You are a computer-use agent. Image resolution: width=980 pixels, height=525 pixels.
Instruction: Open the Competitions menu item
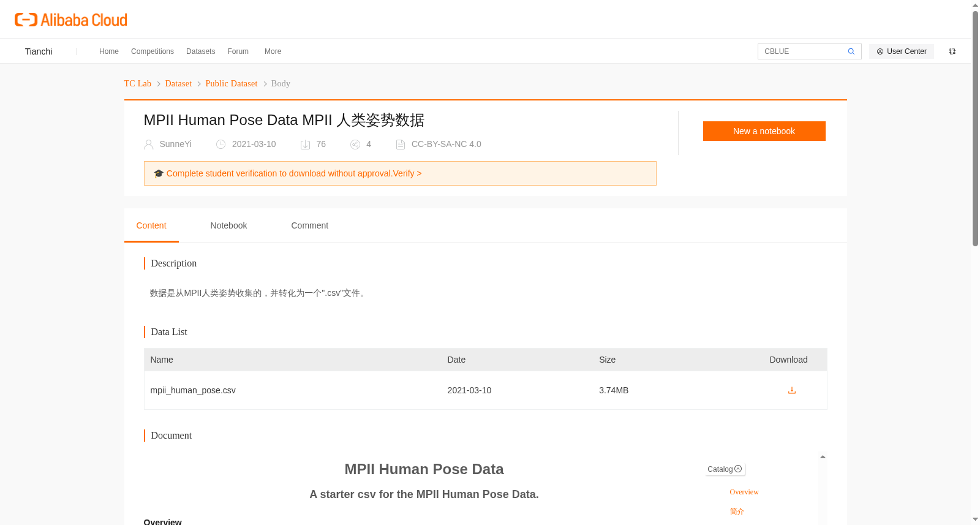point(153,51)
